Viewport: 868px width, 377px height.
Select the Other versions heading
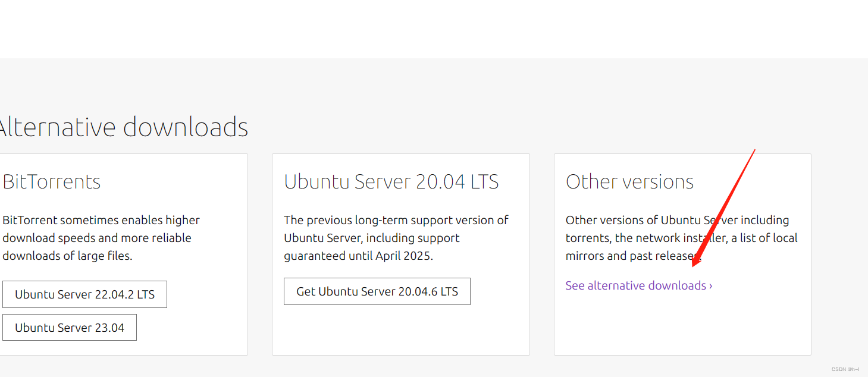pos(629,181)
